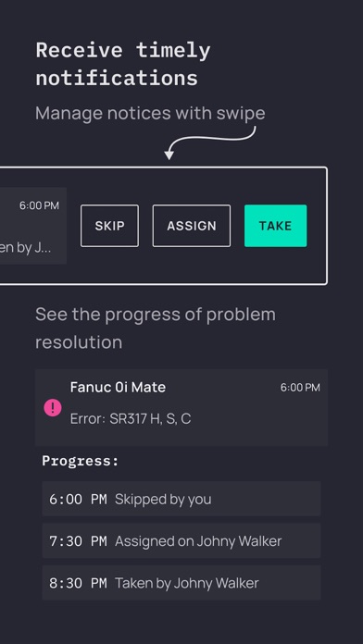
Task: Click See the progress of problem resolution text
Action: [x=156, y=328]
